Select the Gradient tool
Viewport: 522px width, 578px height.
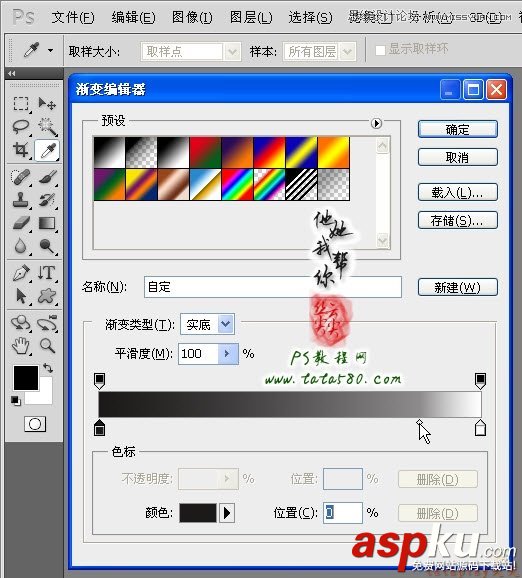[x=47, y=223]
